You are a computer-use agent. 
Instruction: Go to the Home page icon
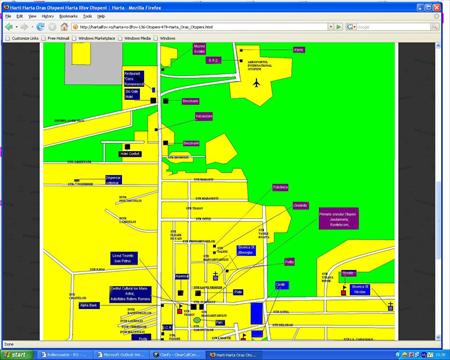[x=64, y=27]
